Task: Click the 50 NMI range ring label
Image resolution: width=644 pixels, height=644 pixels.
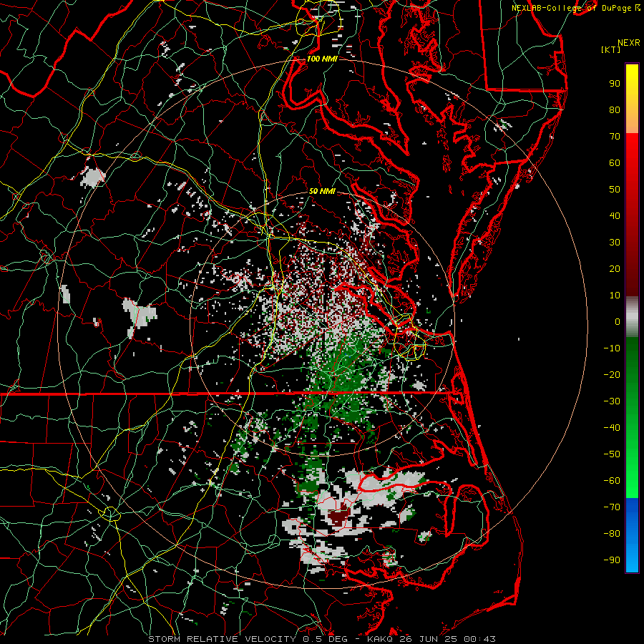Action: (x=322, y=191)
